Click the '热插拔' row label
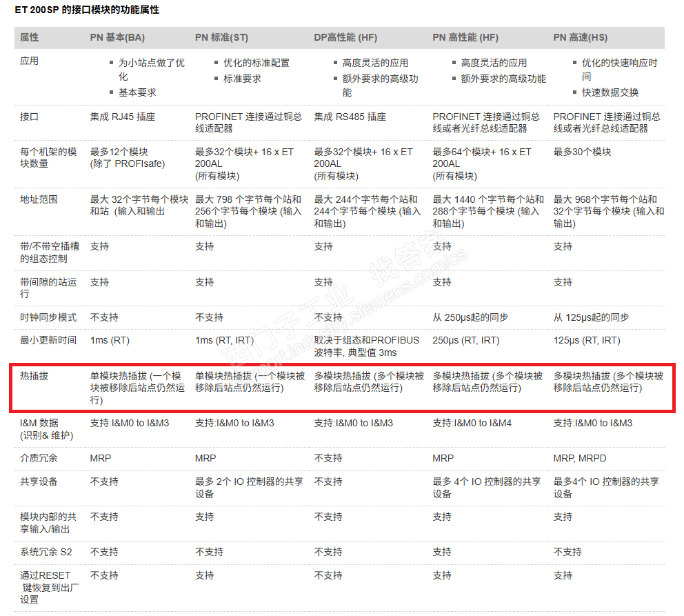This screenshot has width=684, height=616. [34, 376]
